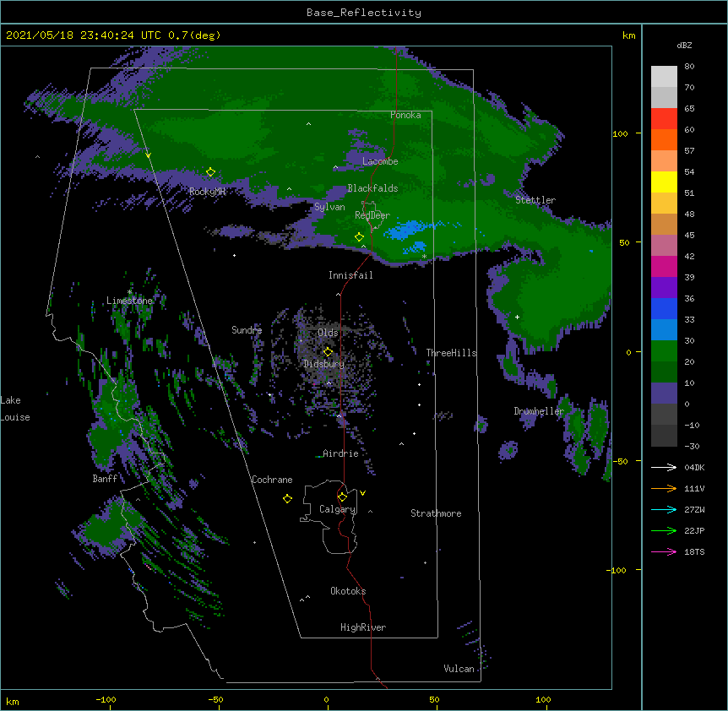
Task: Pick the bright green 20-30 dBZ band
Action: pos(664,351)
